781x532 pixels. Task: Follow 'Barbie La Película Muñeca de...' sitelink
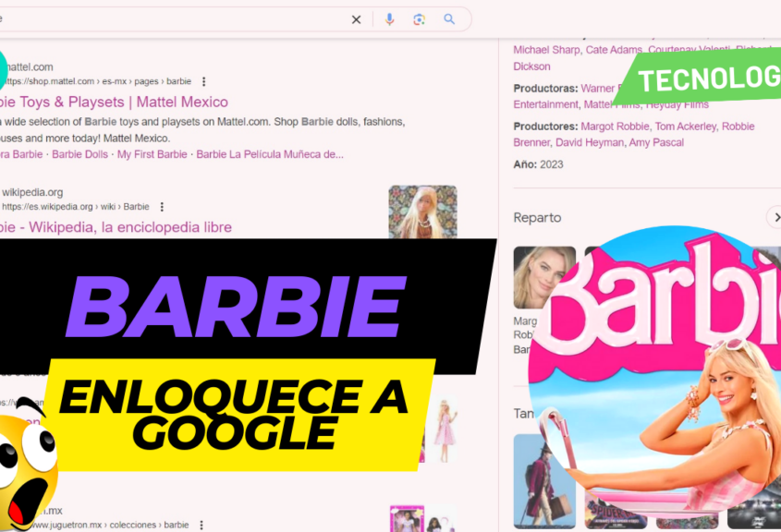pos(270,154)
